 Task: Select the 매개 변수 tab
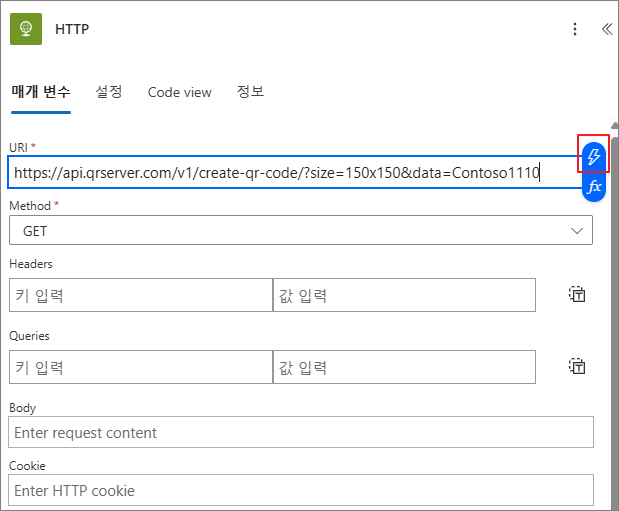(41, 92)
